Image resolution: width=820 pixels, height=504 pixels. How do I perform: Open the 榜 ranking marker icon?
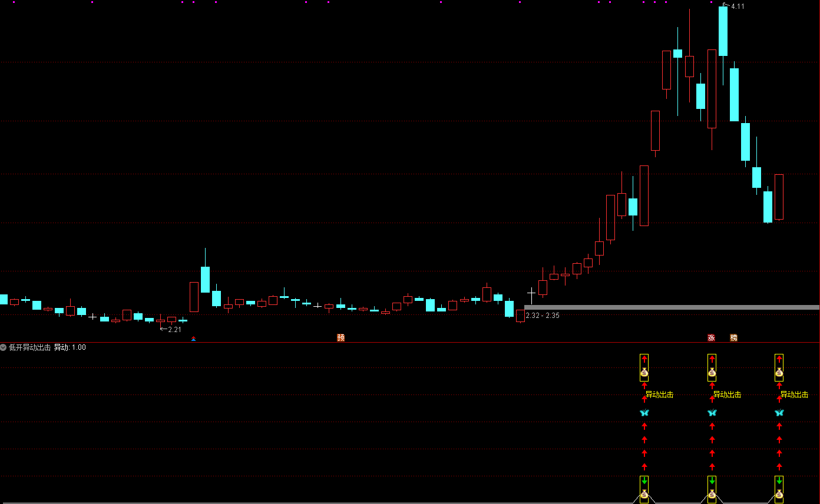[x=733, y=337]
